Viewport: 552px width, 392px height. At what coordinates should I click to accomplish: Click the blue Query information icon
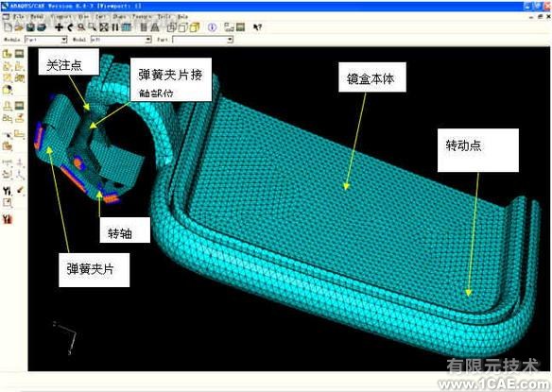click(x=212, y=27)
